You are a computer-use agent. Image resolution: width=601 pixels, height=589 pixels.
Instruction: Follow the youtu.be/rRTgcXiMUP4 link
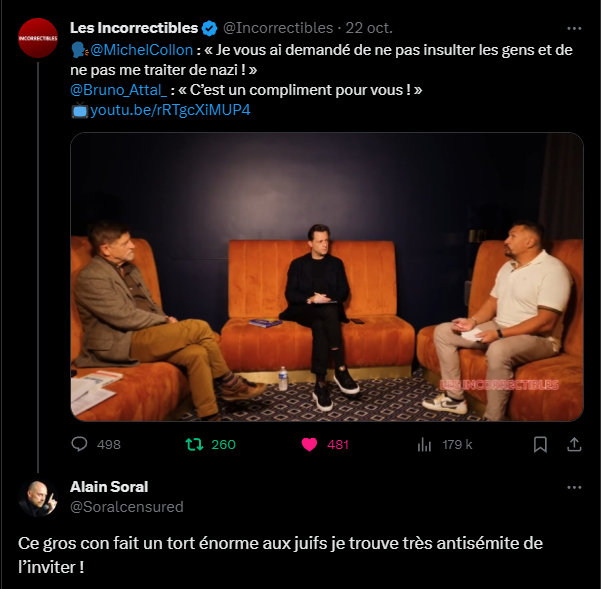pyautogui.click(x=170, y=110)
